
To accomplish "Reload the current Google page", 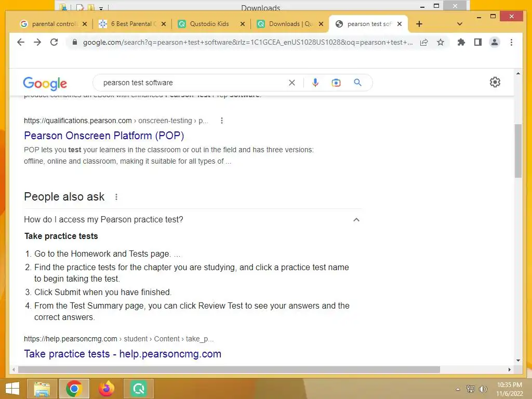I will click(54, 42).
